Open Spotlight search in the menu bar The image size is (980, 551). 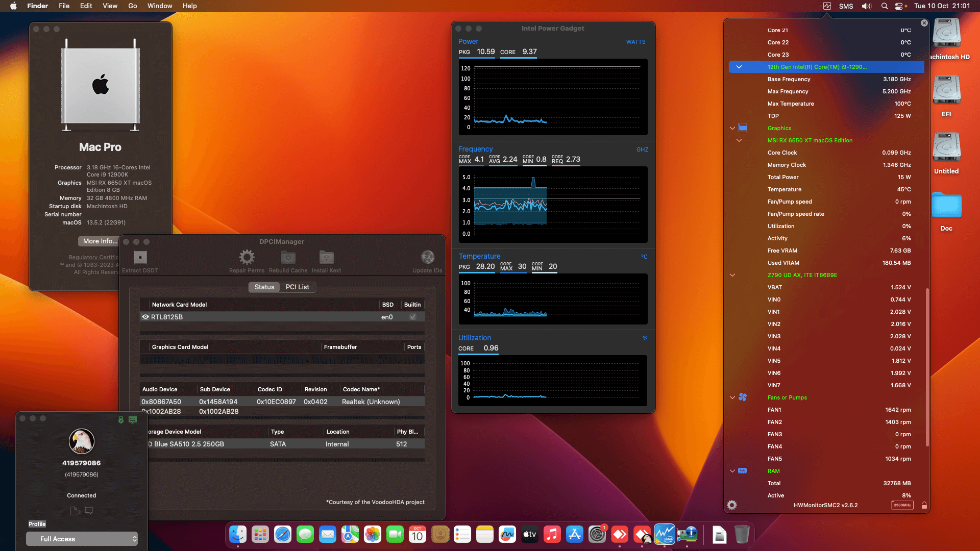[885, 6]
